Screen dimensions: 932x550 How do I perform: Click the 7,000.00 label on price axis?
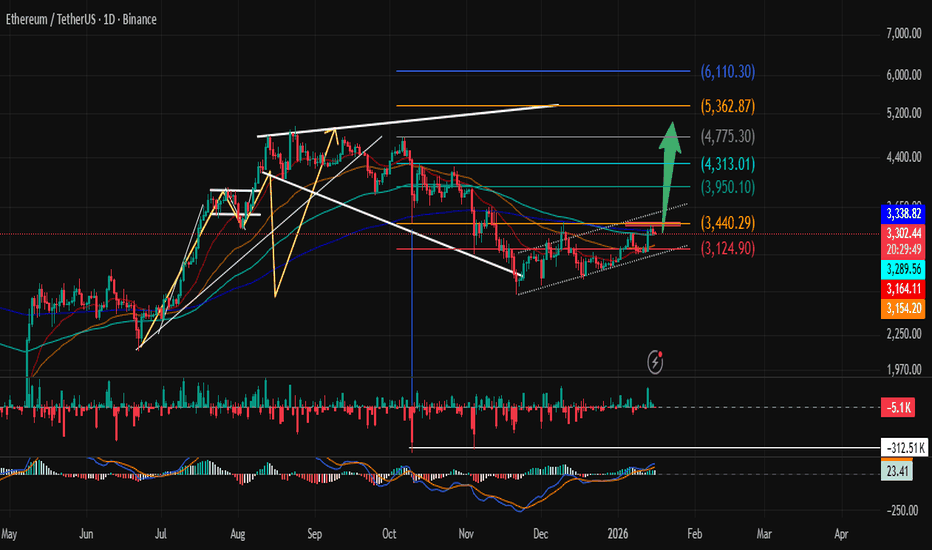pos(901,34)
